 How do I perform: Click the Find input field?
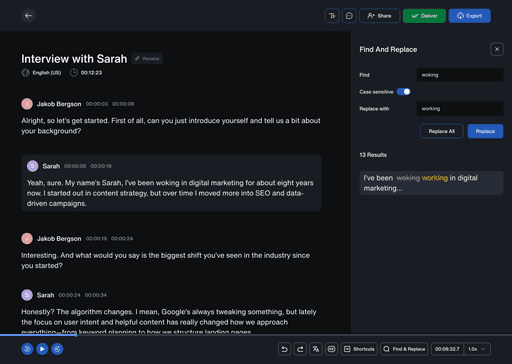click(460, 75)
